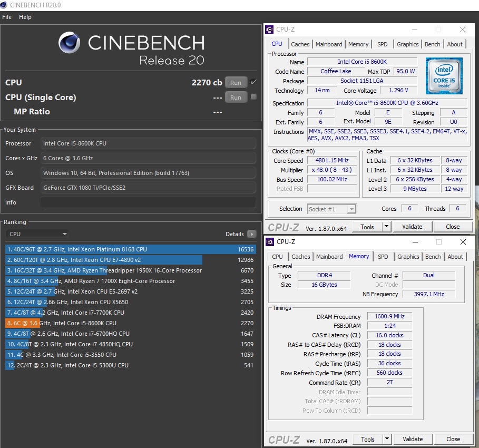Select ranking row Intel Core i5-5300U
This screenshot has width=479, height=448.
(131, 365)
